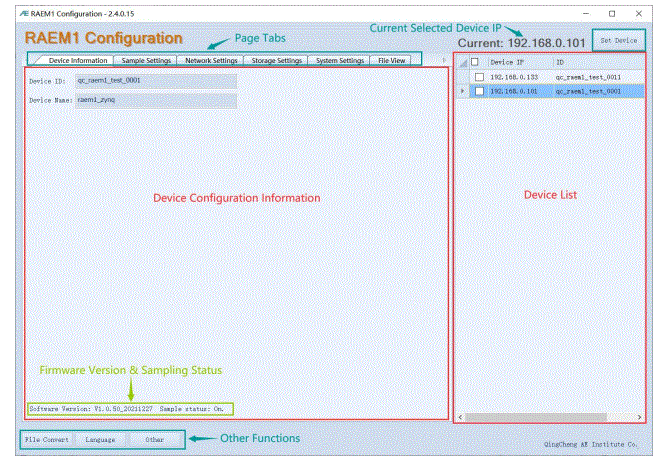Click the Current: 192.168.0.101 label

click(521, 43)
